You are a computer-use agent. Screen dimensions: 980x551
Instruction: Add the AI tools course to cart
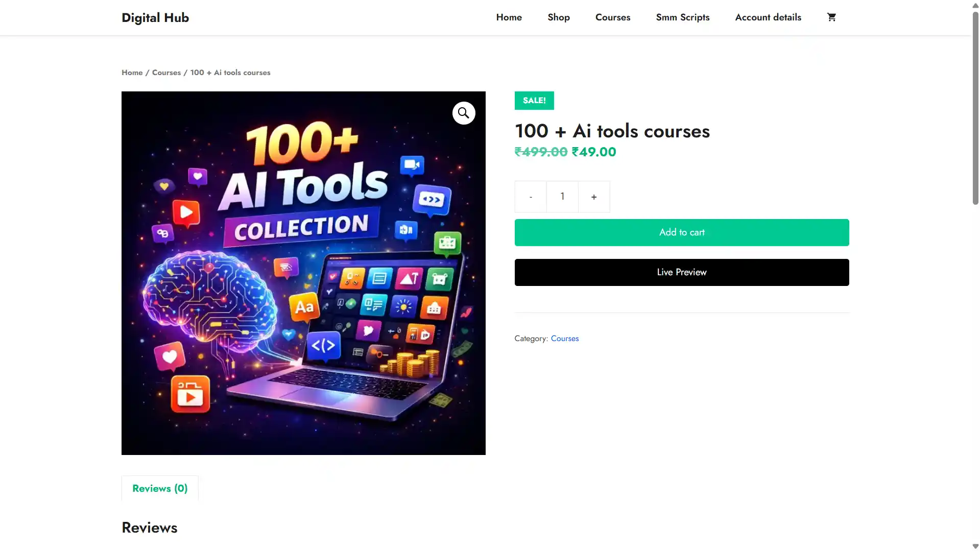click(x=682, y=232)
